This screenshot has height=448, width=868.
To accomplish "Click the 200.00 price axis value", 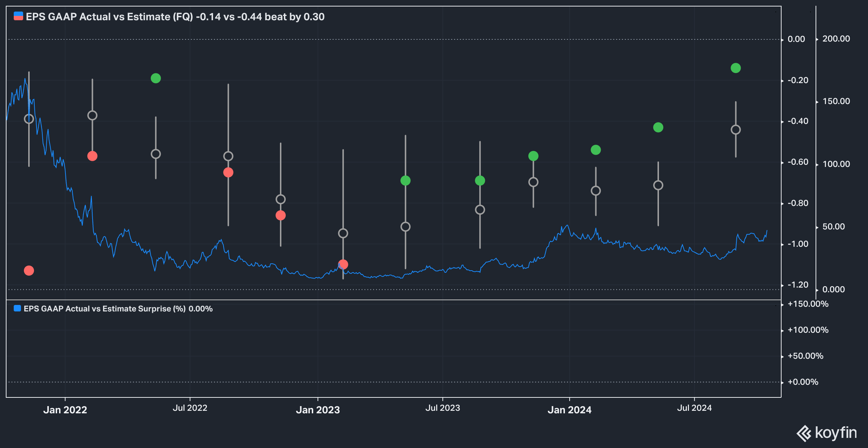I will 836,39.
